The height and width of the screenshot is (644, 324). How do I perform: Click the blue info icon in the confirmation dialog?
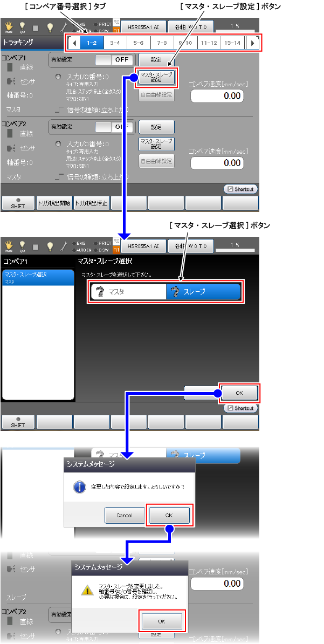[x=80, y=487]
